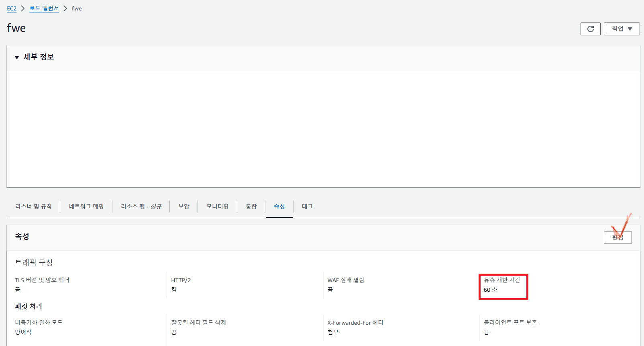The image size is (644, 346).
Task: Click the EC2 breadcrumb link
Action: [12, 8]
